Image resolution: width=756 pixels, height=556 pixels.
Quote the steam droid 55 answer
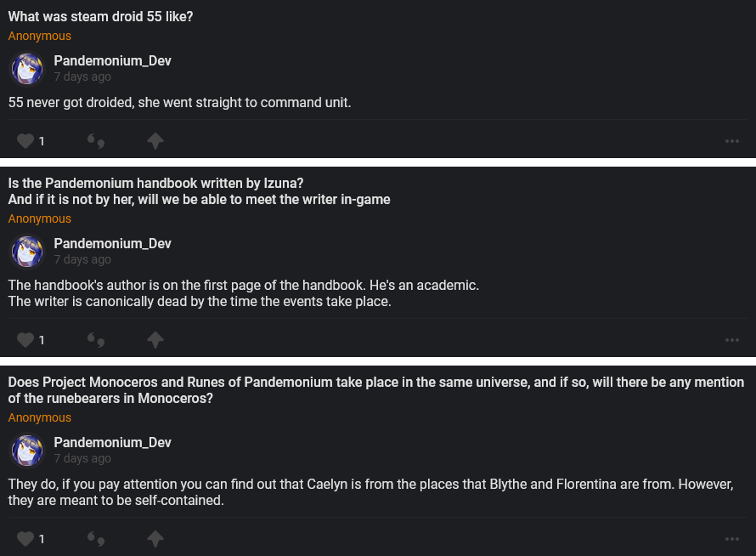(x=97, y=141)
